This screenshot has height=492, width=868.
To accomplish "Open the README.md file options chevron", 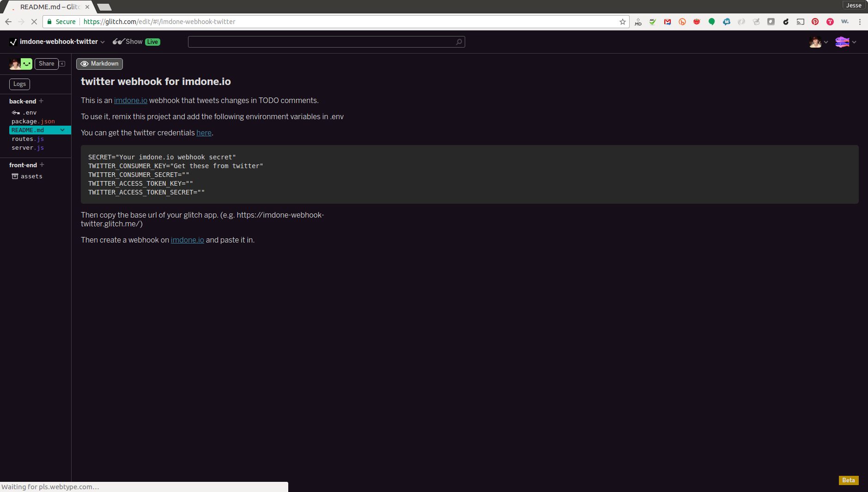I will [x=63, y=130].
